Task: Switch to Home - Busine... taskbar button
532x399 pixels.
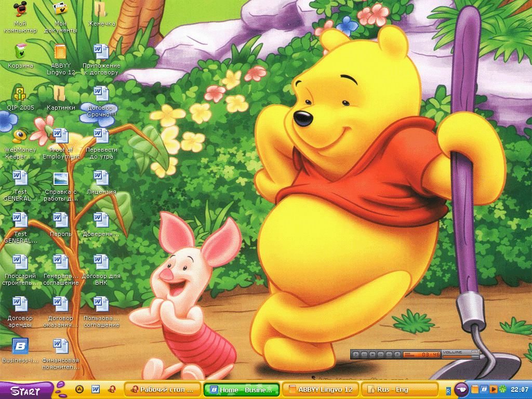Action: [241, 390]
